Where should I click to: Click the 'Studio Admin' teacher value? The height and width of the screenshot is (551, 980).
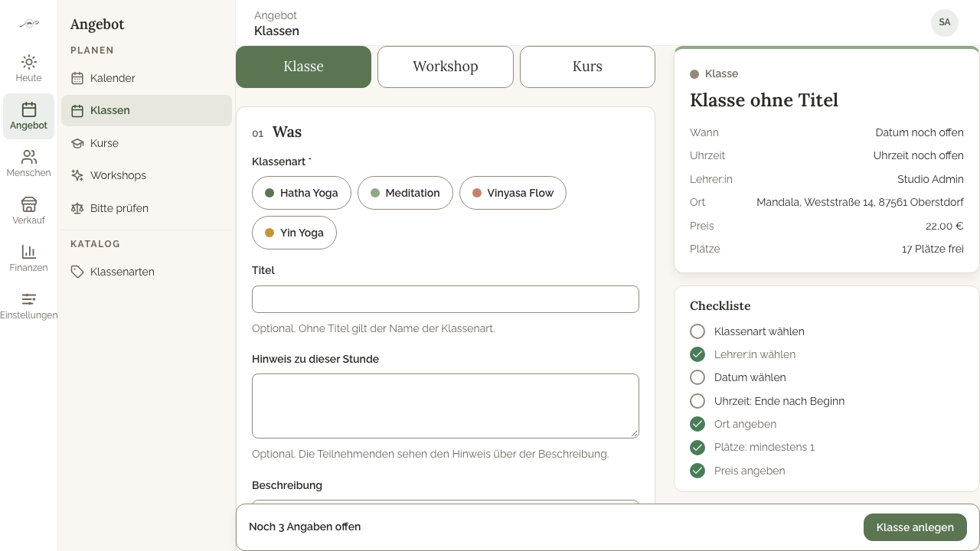(930, 179)
